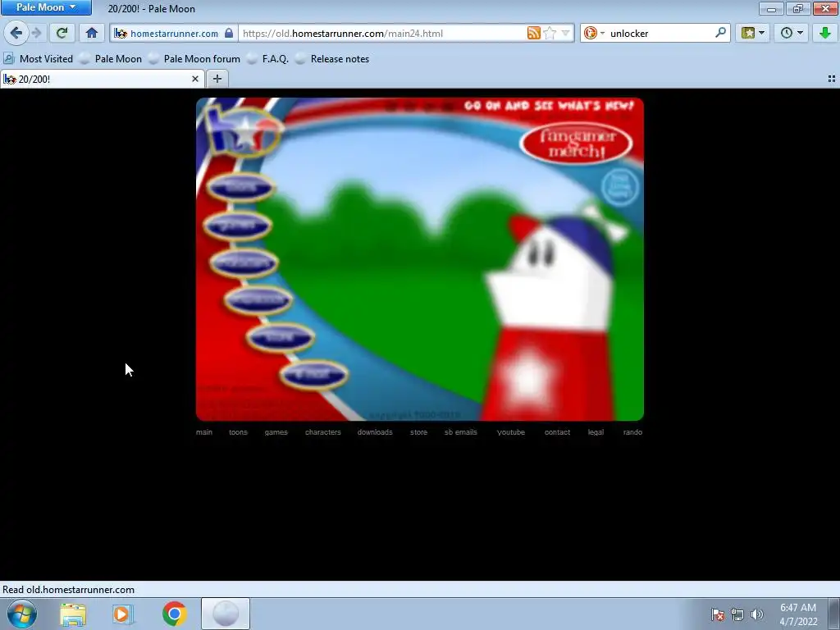Open the Pale Moon bookmark
840x630 pixels.
[x=111, y=59]
